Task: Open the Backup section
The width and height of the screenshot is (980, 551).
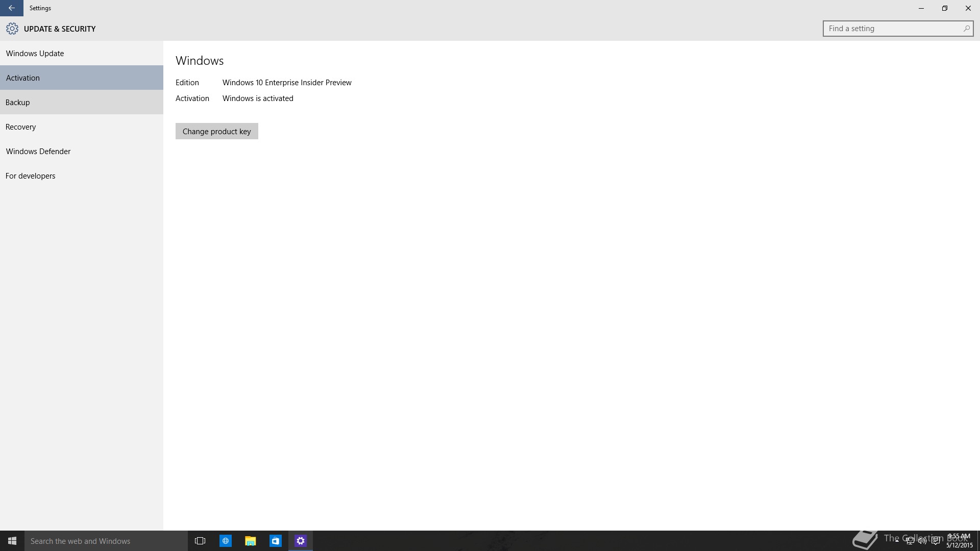Action: [x=18, y=102]
